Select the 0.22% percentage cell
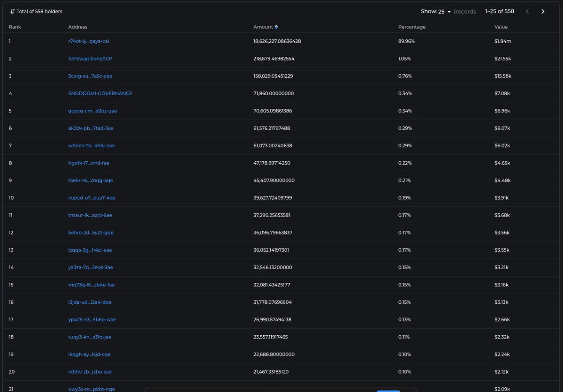The height and width of the screenshot is (392, 563). 405,163
